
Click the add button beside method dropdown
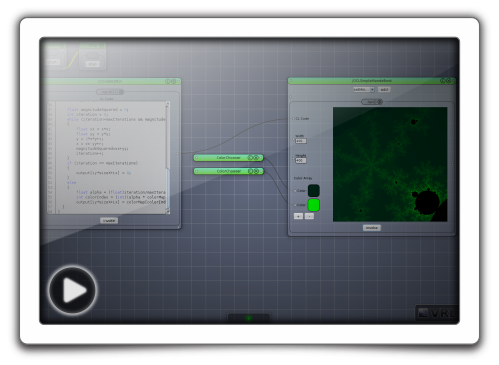pyautogui.click(x=384, y=89)
